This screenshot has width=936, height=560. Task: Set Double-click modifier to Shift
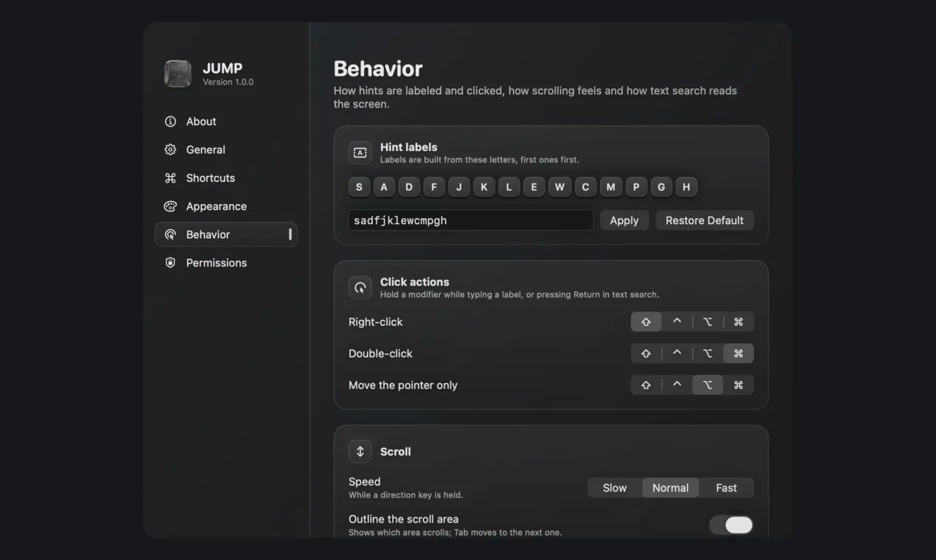(646, 354)
